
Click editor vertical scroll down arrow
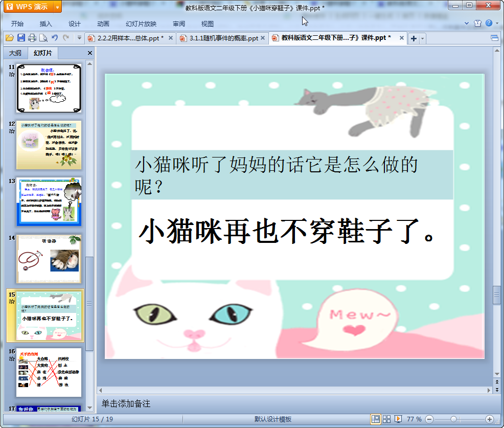497,374
